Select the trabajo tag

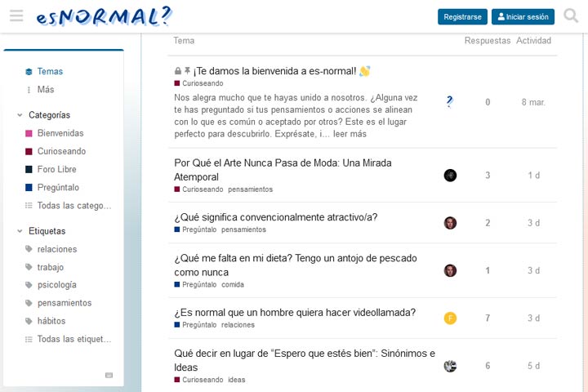coord(51,267)
